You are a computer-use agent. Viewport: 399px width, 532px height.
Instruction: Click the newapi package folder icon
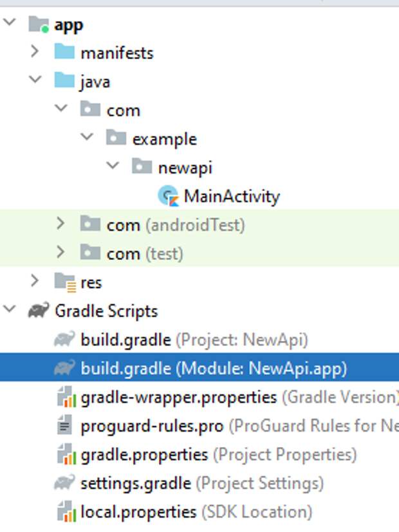142,167
